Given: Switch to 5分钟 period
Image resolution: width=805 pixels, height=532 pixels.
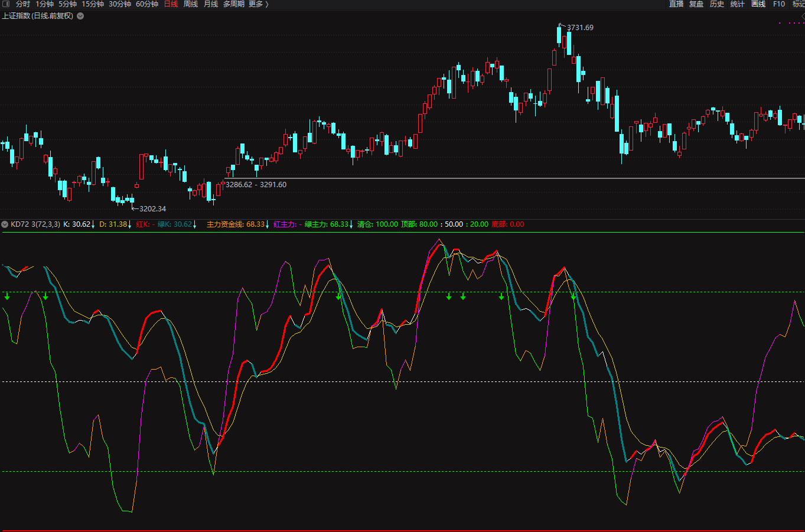Looking at the screenshot, I should (67, 4).
